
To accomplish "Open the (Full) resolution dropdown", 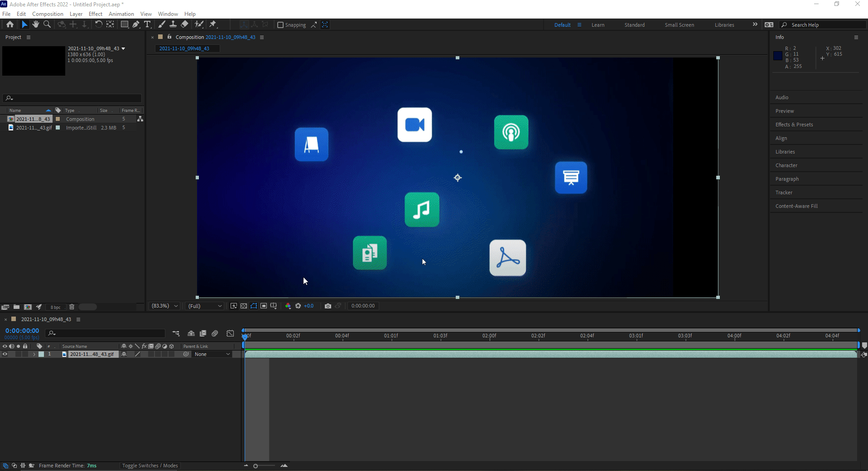I will tap(205, 306).
